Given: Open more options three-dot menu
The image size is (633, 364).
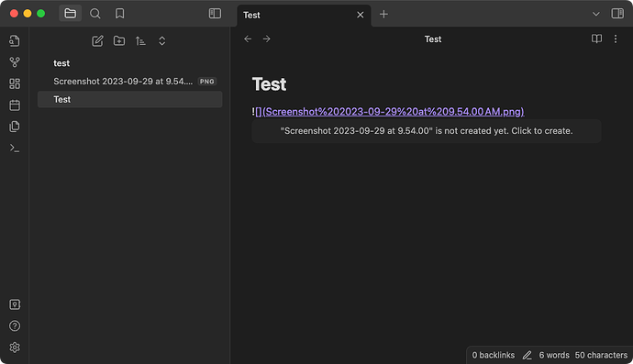Looking at the screenshot, I should (x=616, y=39).
